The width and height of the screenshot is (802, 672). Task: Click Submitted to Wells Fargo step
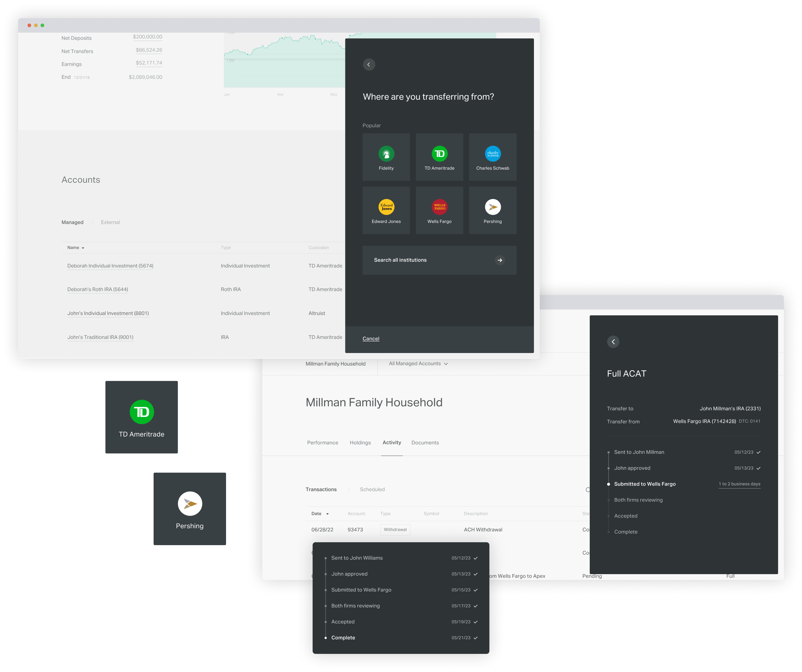coord(645,484)
